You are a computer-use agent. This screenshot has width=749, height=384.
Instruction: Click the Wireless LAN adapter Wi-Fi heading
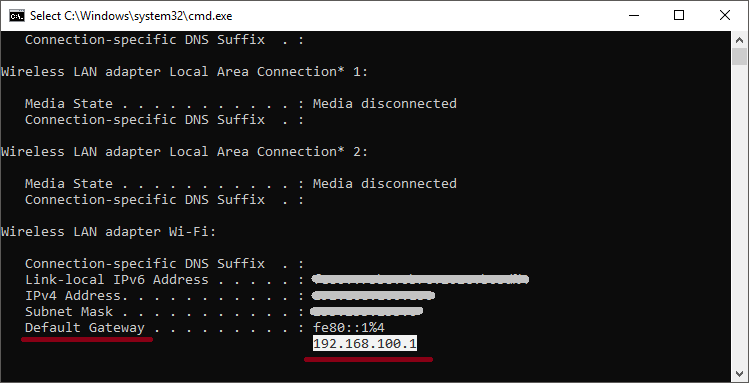pos(108,232)
